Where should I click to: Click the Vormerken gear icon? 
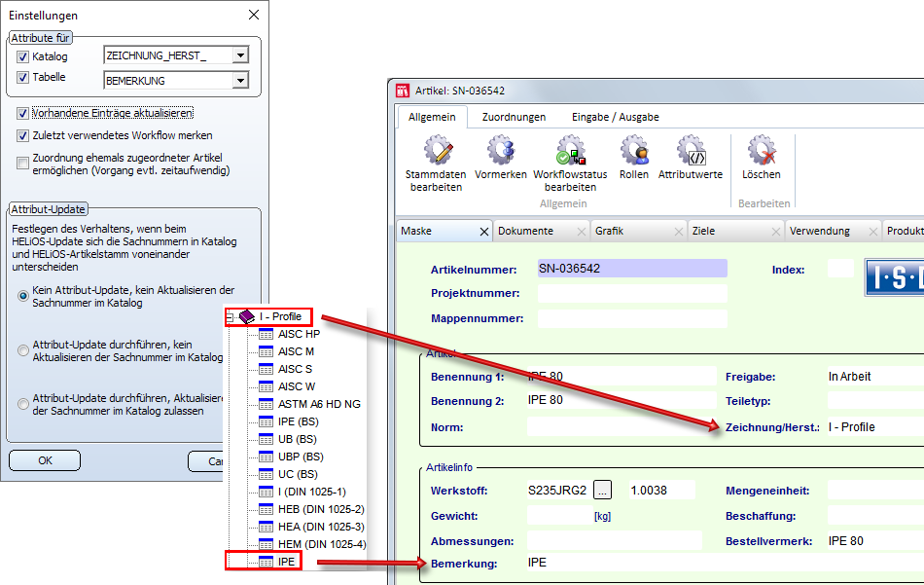(501, 151)
